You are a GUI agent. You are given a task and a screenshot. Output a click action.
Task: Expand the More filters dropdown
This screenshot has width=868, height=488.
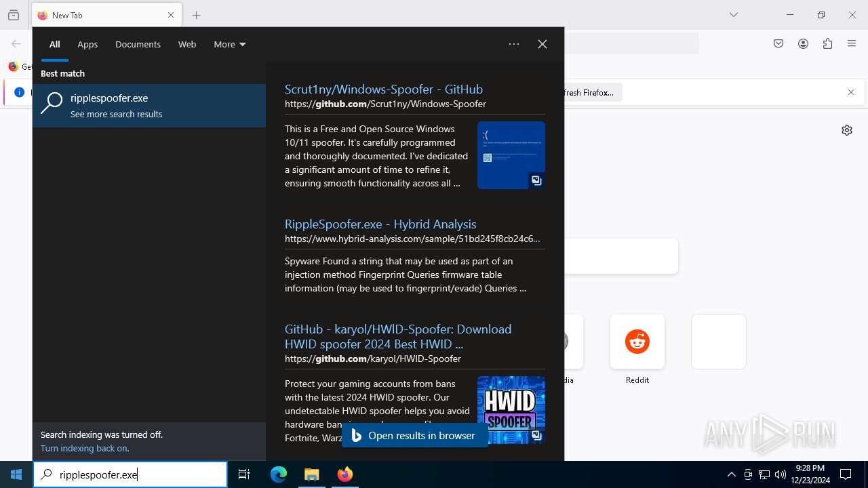coord(230,44)
